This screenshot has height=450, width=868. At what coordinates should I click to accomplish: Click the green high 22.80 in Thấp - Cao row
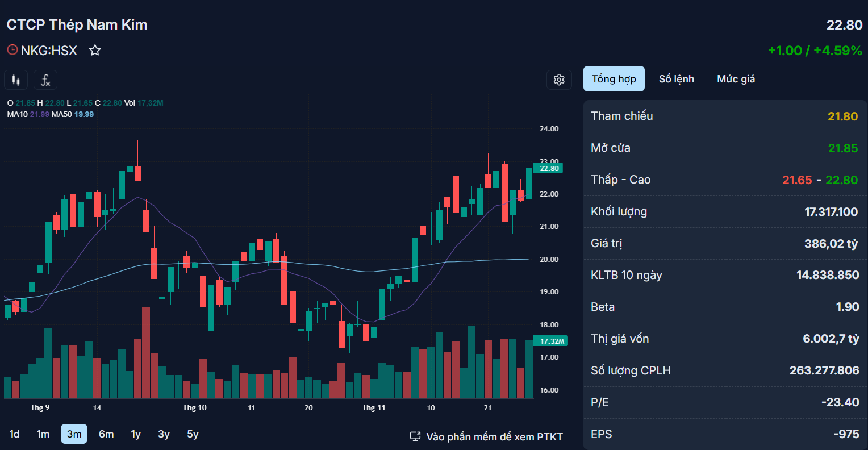point(842,180)
